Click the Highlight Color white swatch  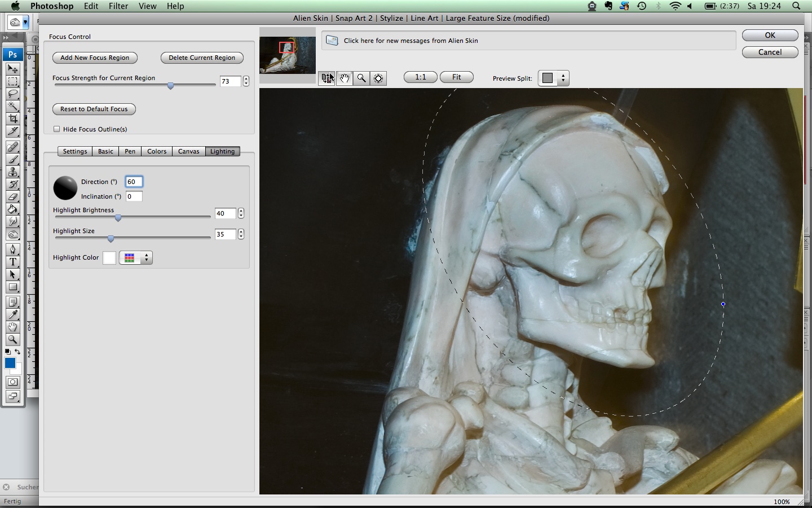coord(109,258)
